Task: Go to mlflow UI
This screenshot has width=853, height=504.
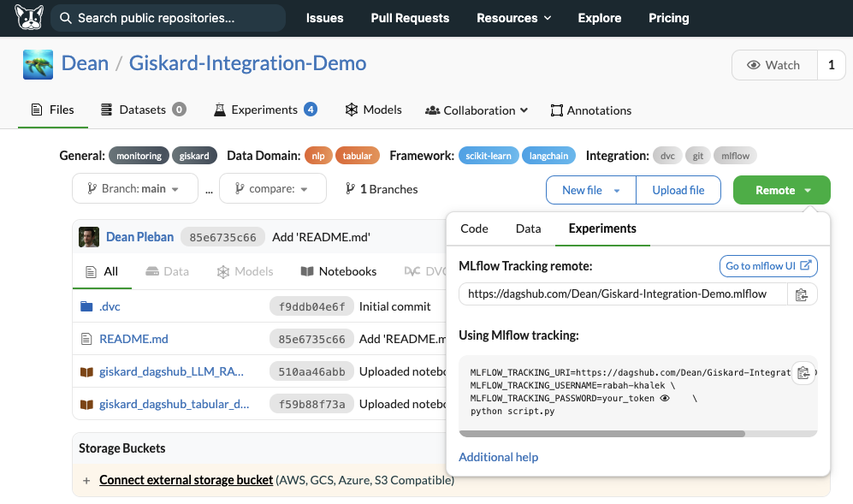Action: 768,265
